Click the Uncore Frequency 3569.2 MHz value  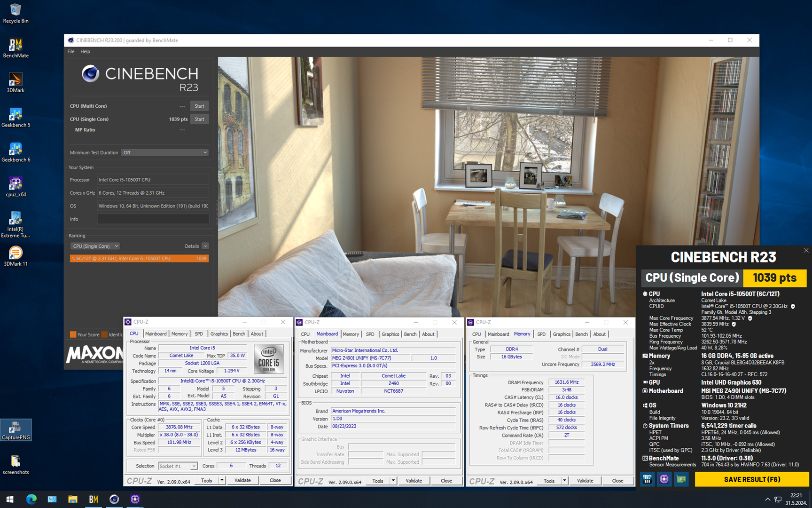[603, 365]
